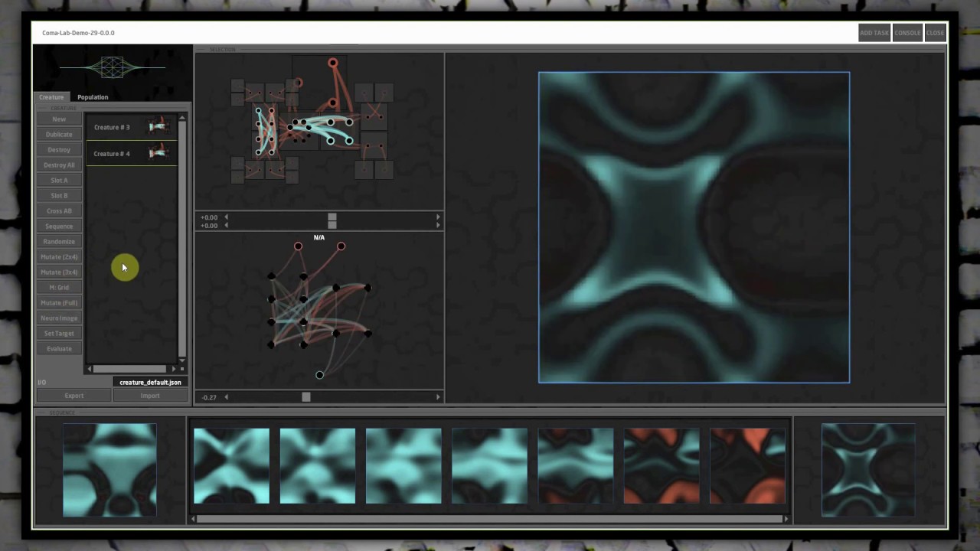Select the seventh thumbnail in sequence strip
The width and height of the screenshot is (980, 551).
tap(748, 465)
